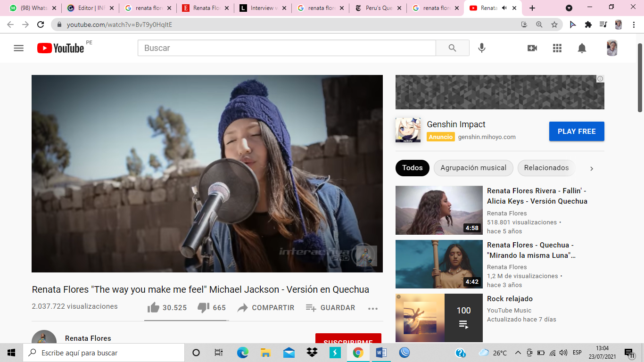
Task: Open the three-dot more actions menu
Action: [373, 309]
